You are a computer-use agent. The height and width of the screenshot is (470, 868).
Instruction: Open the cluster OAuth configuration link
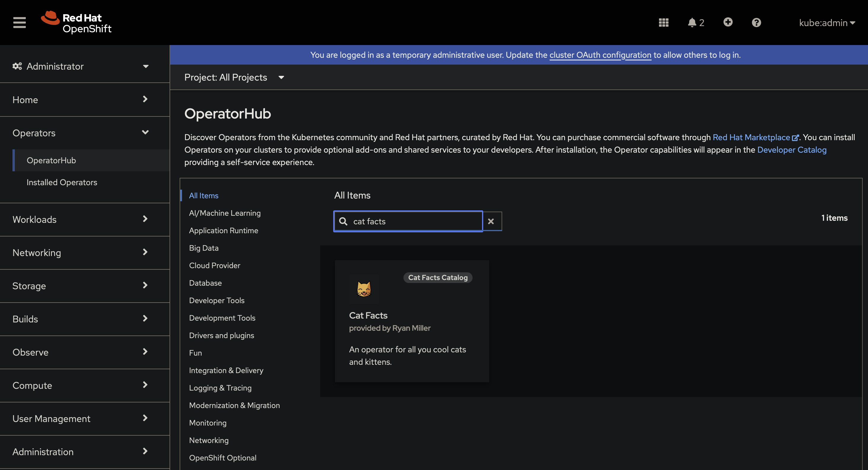600,55
